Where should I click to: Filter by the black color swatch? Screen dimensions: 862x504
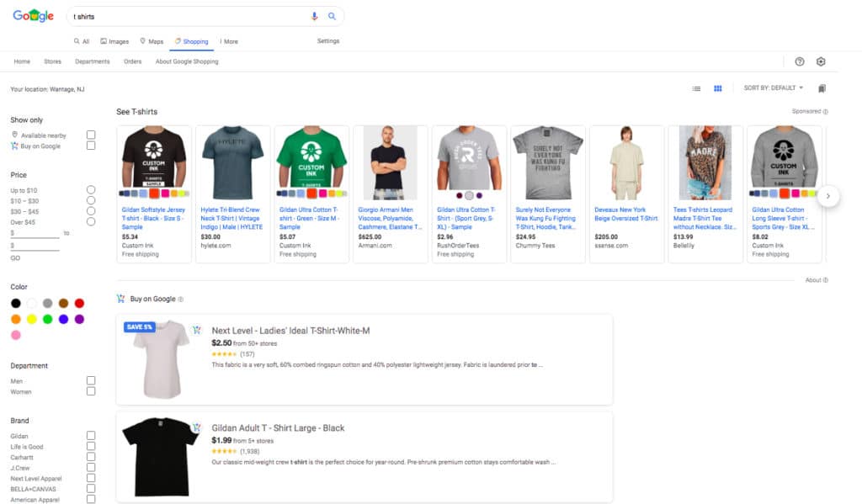click(x=16, y=303)
